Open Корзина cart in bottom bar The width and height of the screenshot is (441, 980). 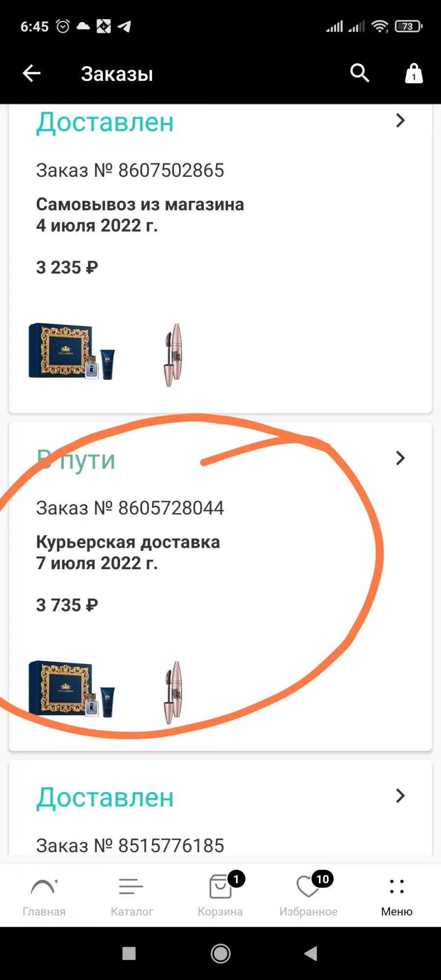[x=220, y=895]
